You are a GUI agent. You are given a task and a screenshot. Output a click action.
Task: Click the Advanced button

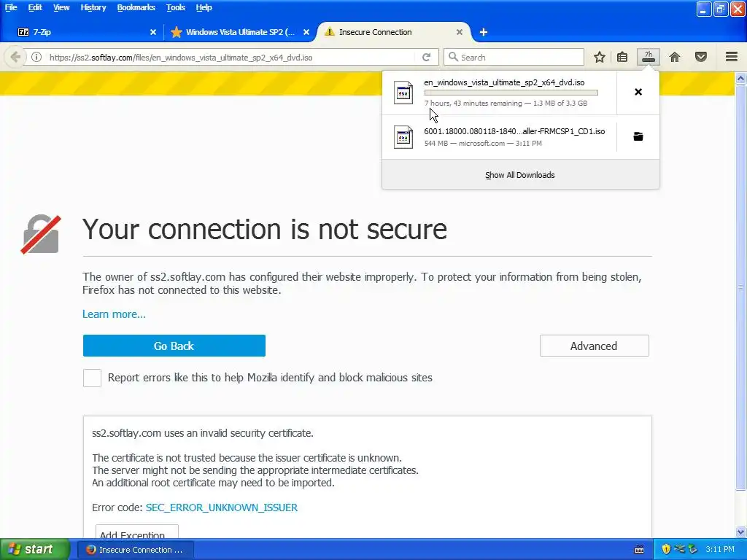594,346
